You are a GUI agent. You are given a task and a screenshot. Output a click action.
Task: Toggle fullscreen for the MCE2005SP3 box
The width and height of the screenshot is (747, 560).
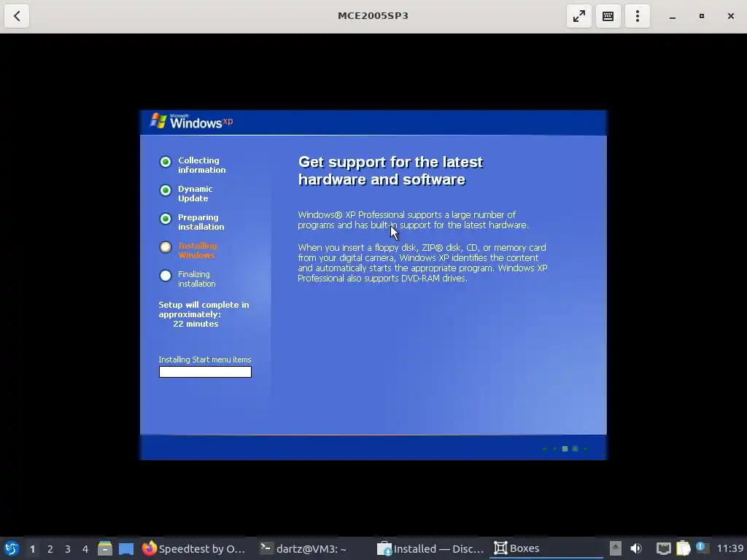(x=578, y=16)
